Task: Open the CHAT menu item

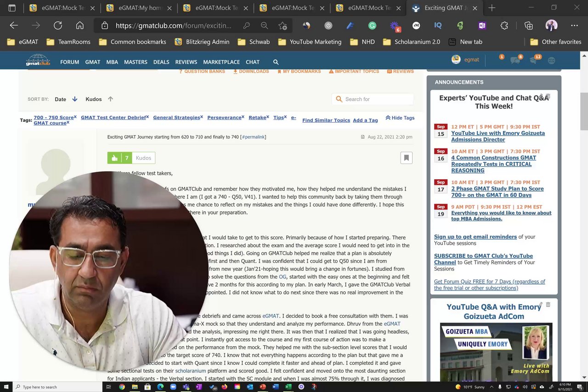Action: (x=253, y=62)
